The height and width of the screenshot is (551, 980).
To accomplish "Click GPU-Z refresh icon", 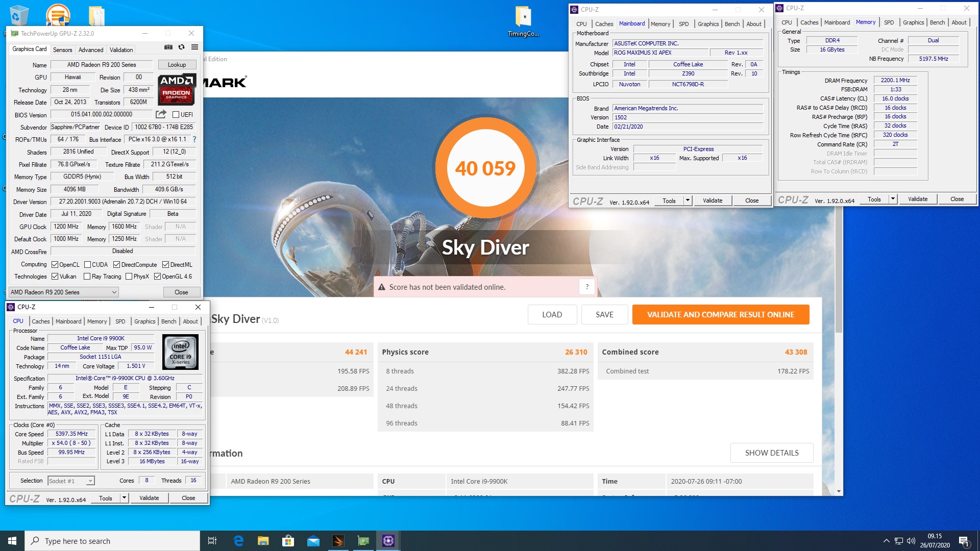I will coord(181,47).
